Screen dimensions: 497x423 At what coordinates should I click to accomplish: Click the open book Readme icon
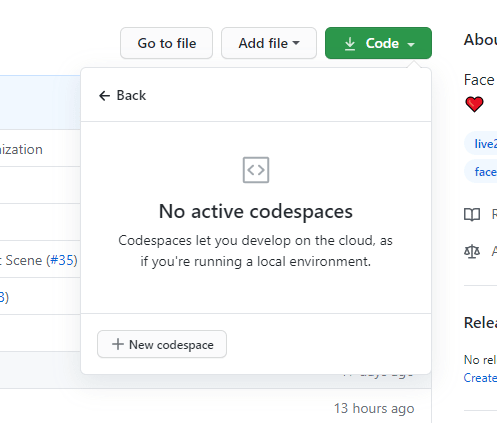472,214
